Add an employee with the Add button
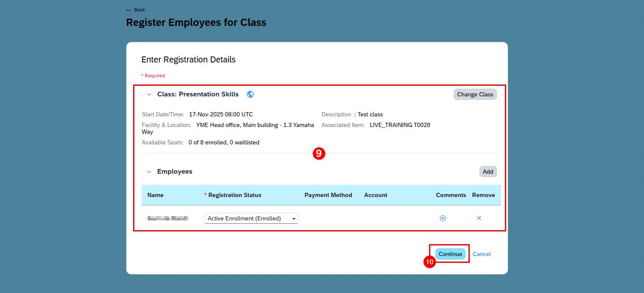The height and width of the screenshot is (293, 644). [488, 172]
